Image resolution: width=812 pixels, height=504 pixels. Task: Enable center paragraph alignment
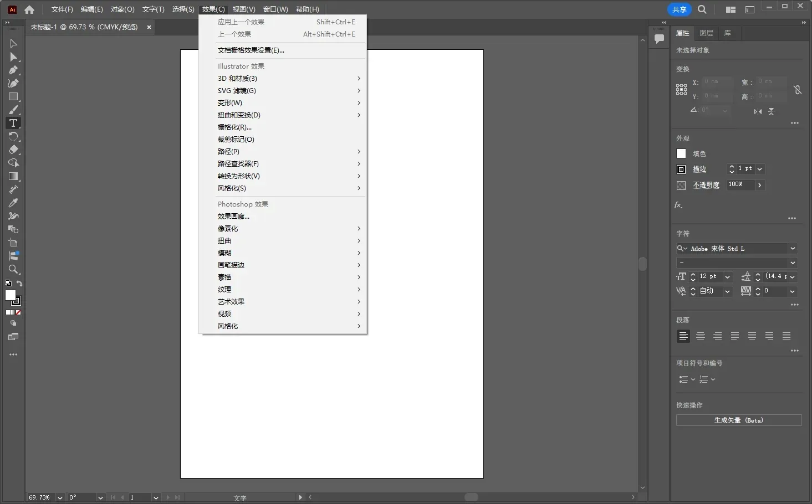pos(701,336)
